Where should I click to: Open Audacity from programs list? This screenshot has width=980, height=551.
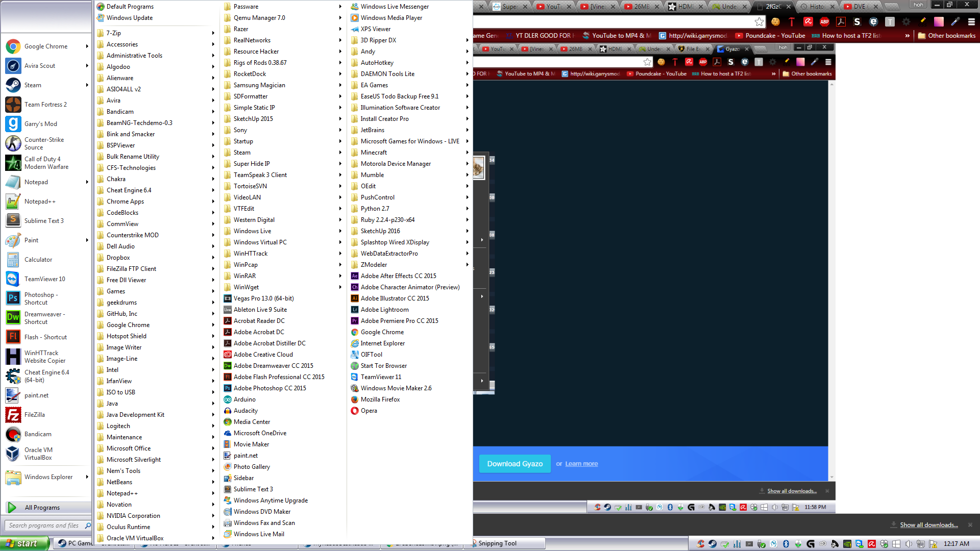(246, 411)
